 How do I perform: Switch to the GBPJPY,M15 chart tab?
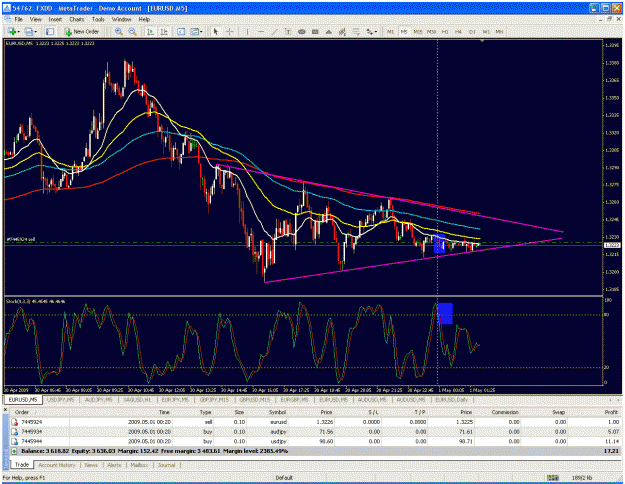tap(214, 400)
